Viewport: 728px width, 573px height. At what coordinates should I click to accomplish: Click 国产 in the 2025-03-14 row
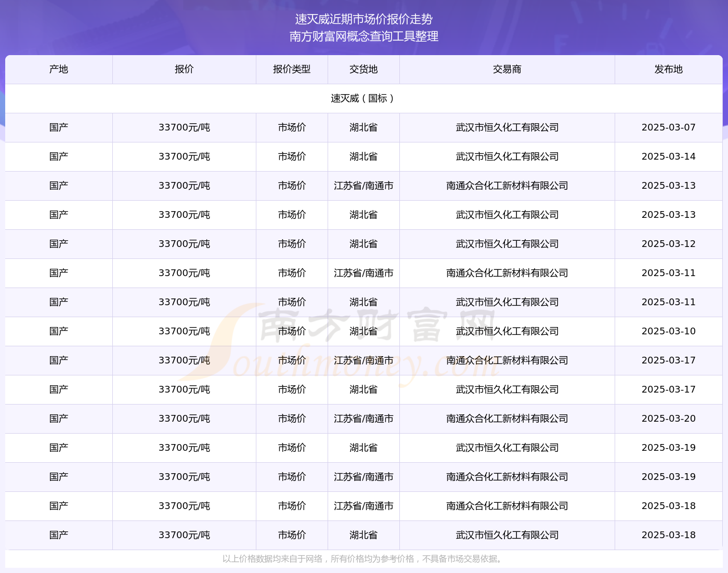pos(59,157)
